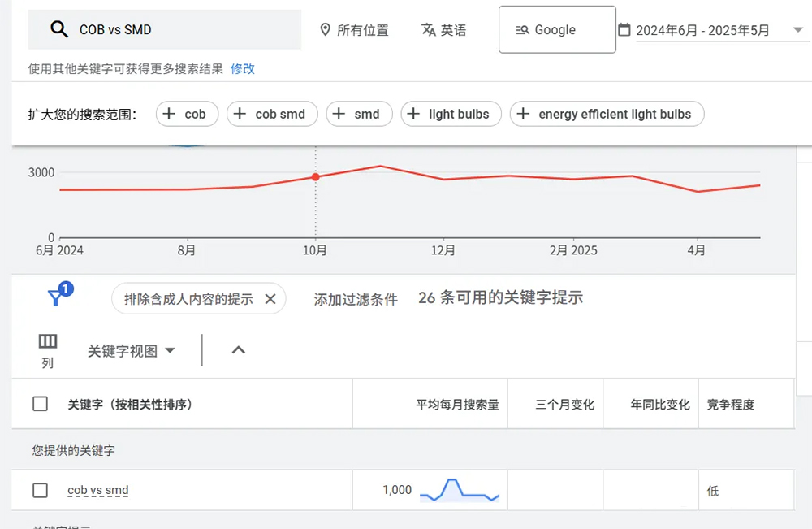The width and height of the screenshot is (812, 529).
Task: Click the calendar date icon
Action: tap(624, 29)
